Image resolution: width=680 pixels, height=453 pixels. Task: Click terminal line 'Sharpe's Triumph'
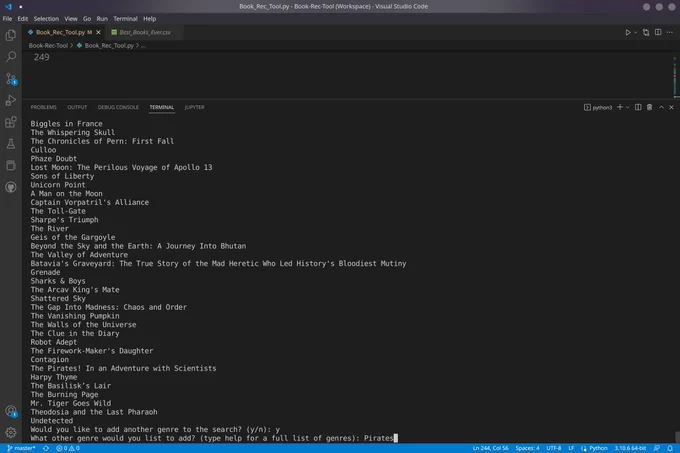click(x=64, y=220)
